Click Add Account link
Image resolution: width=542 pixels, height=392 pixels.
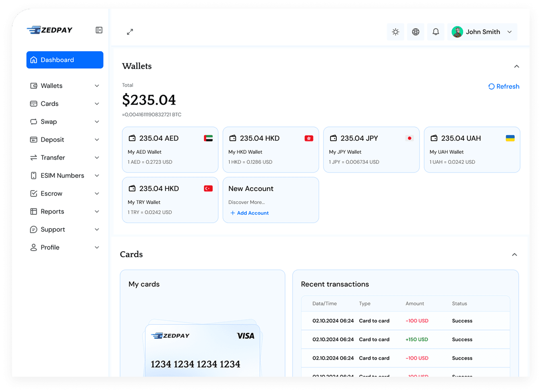pos(249,213)
